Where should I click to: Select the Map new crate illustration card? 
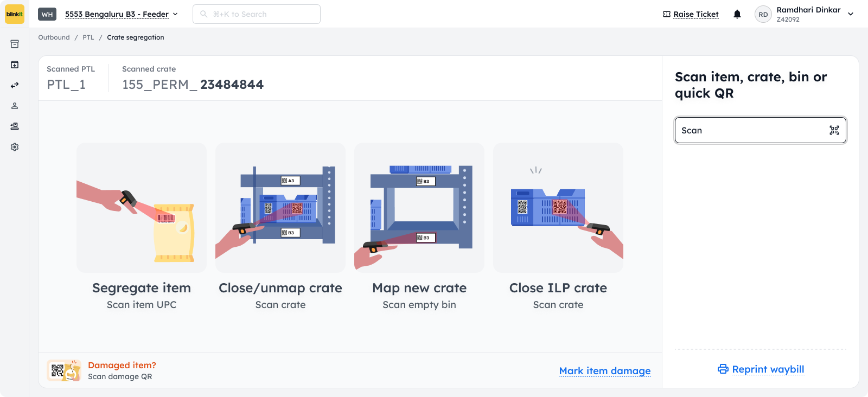(x=419, y=208)
